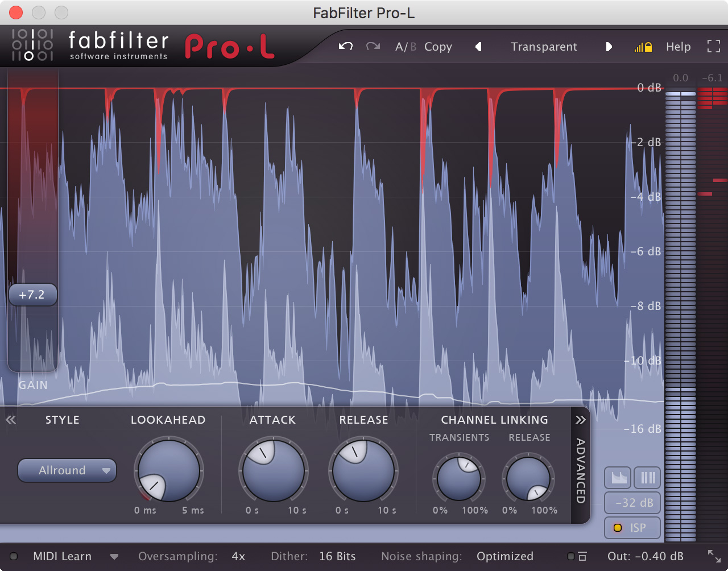Toggle the MIDI Learn indicator light
Screen dimensions: 728x571
[14, 556]
